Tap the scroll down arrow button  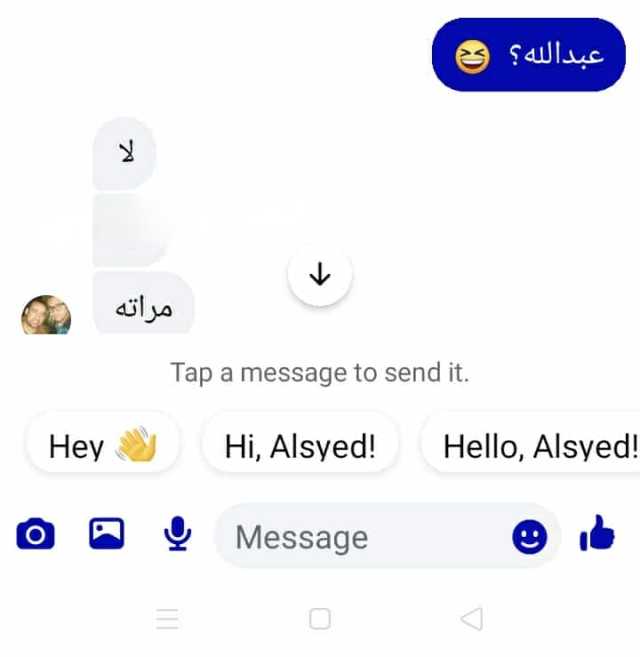pyautogui.click(x=320, y=274)
